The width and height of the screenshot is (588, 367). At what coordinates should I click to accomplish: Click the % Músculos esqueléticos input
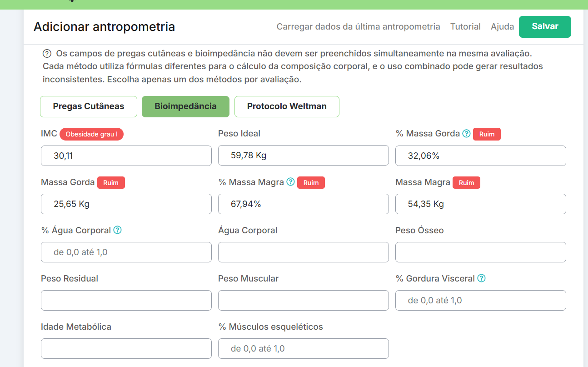(x=303, y=348)
